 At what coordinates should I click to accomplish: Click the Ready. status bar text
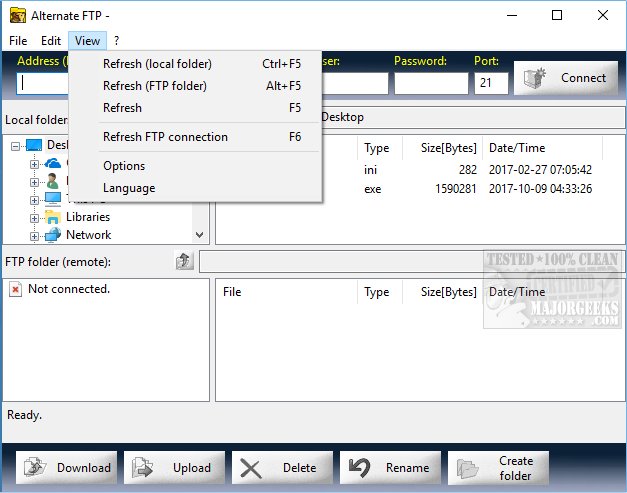click(x=24, y=415)
